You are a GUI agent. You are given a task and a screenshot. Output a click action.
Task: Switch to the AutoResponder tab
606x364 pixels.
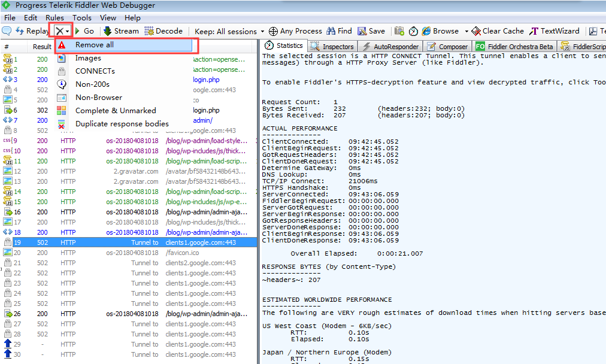tap(390, 46)
